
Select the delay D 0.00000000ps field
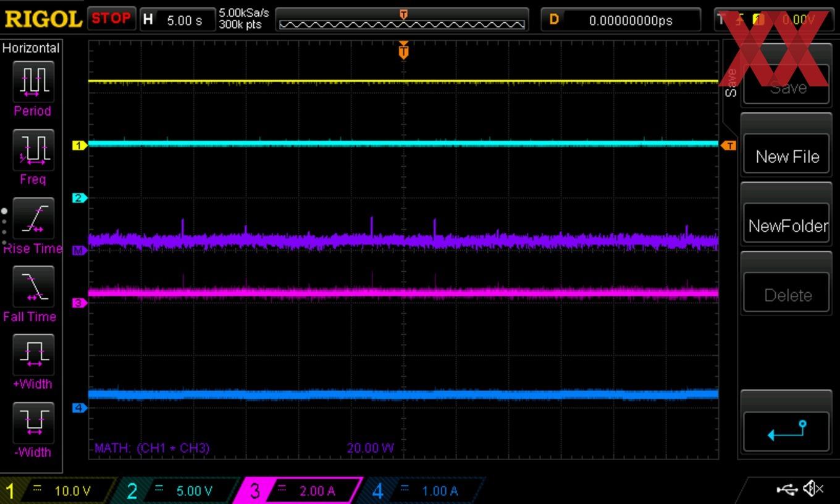click(x=621, y=20)
